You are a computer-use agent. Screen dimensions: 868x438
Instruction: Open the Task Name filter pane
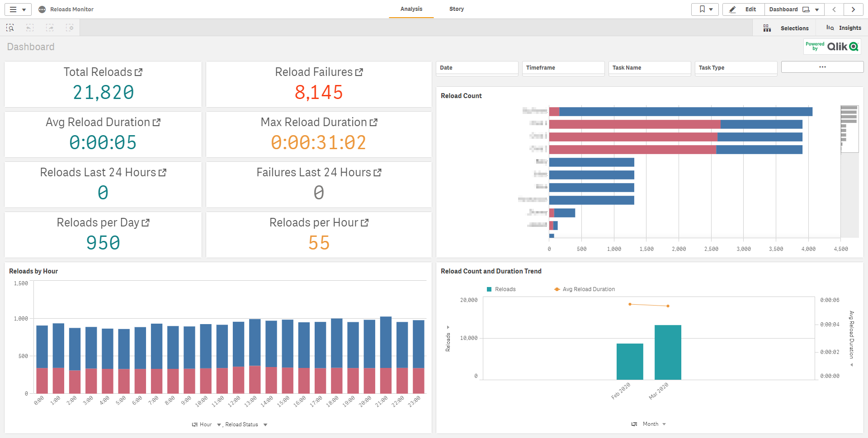tap(649, 68)
